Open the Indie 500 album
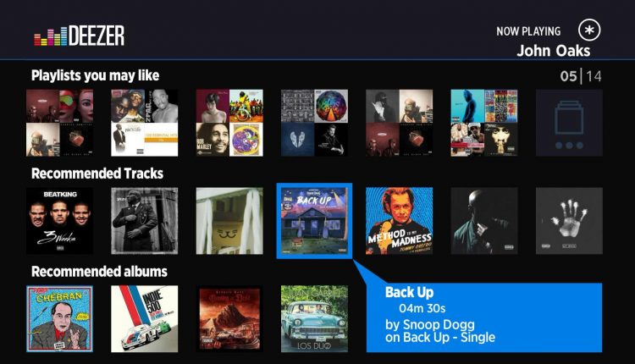635x364 pixels. point(145,318)
